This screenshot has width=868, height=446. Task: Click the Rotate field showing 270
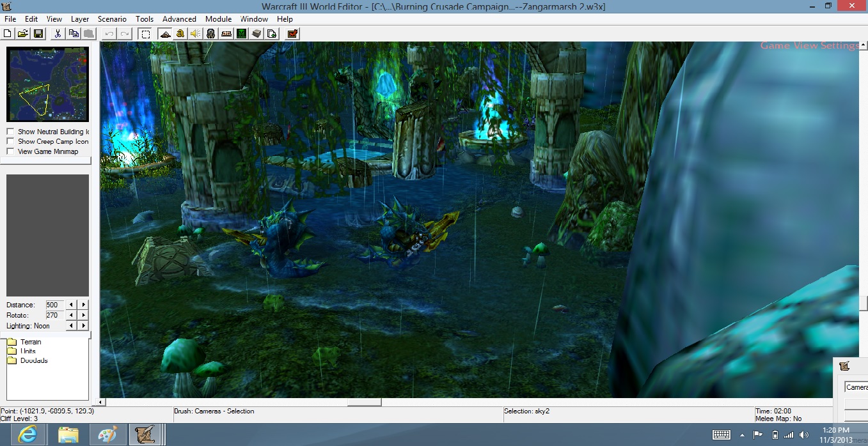tap(54, 315)
